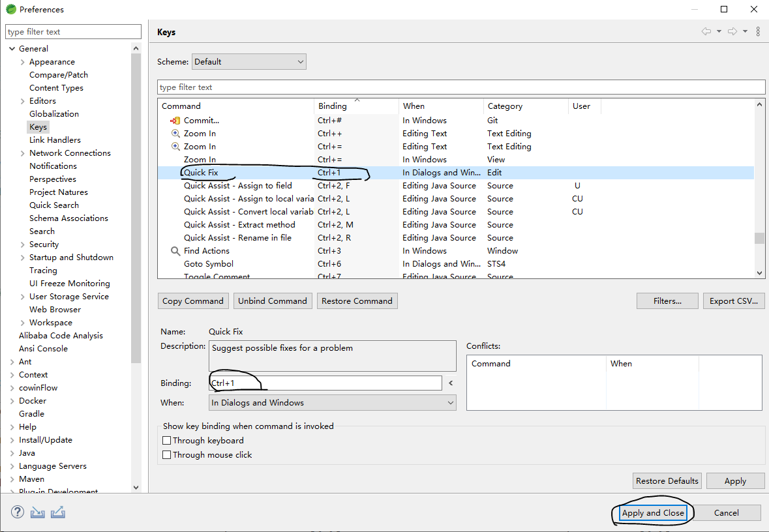Viewport: 769px width, 532px height.
Task: Enable Through keyboard checkbox
Action: tap(167, 440)
